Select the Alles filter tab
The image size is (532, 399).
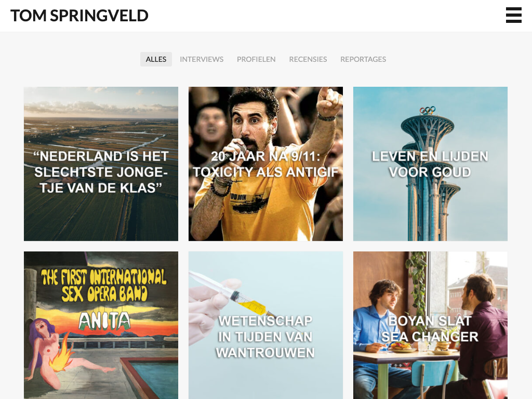click(156, 59)
